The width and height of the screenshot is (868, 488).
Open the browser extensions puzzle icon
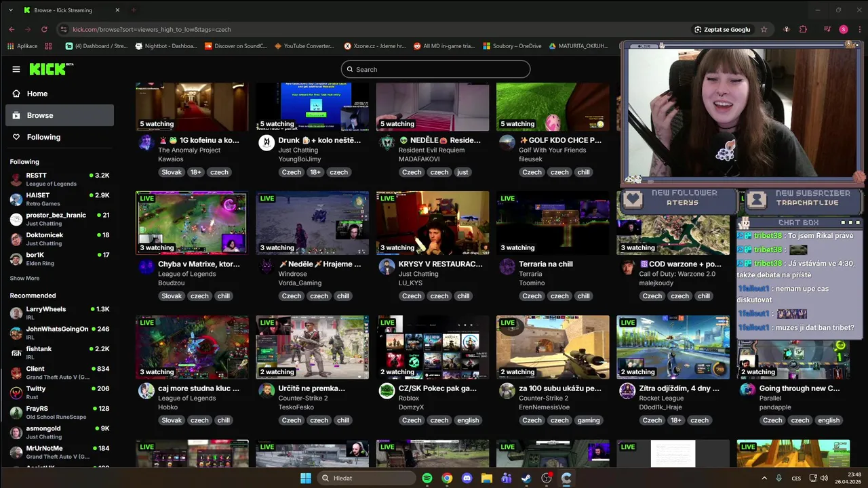[804, 29]
